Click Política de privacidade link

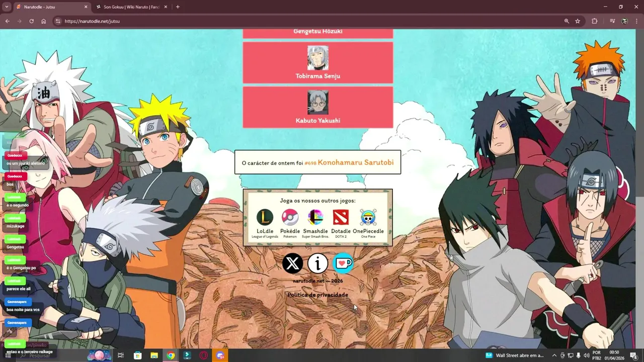click(x=317, y=295)
